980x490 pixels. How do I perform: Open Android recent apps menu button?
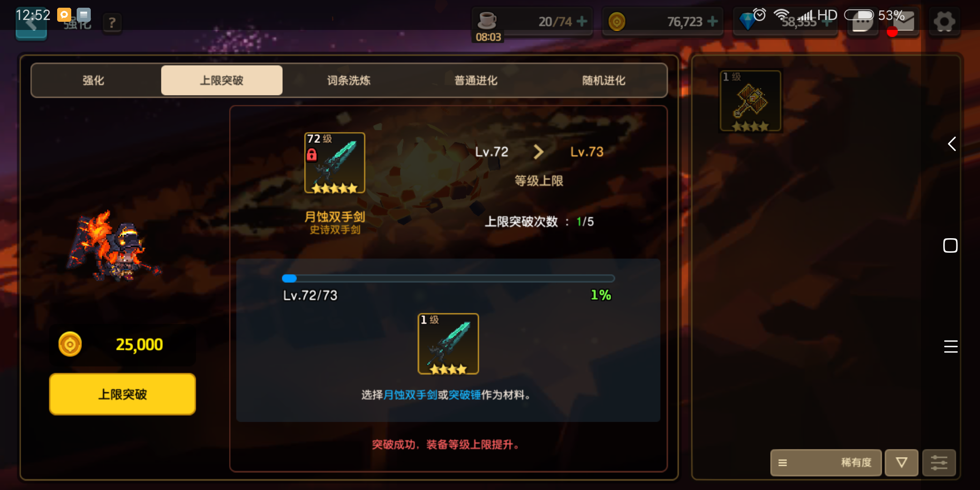(x=951, y=346)
